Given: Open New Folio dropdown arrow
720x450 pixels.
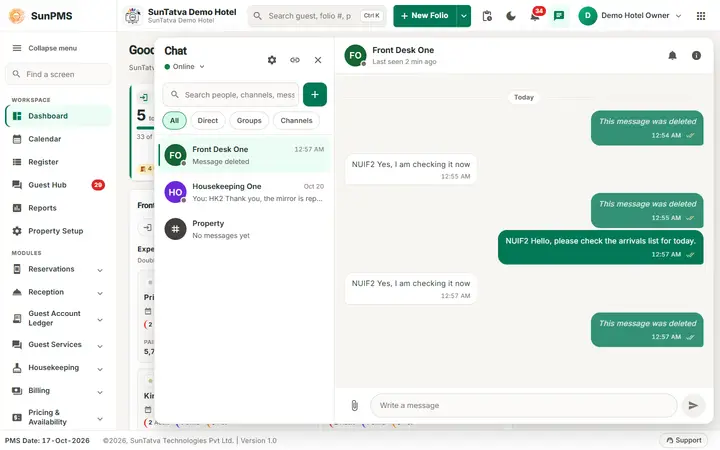Looking at the screenshot, I should [x=464, y=16].
